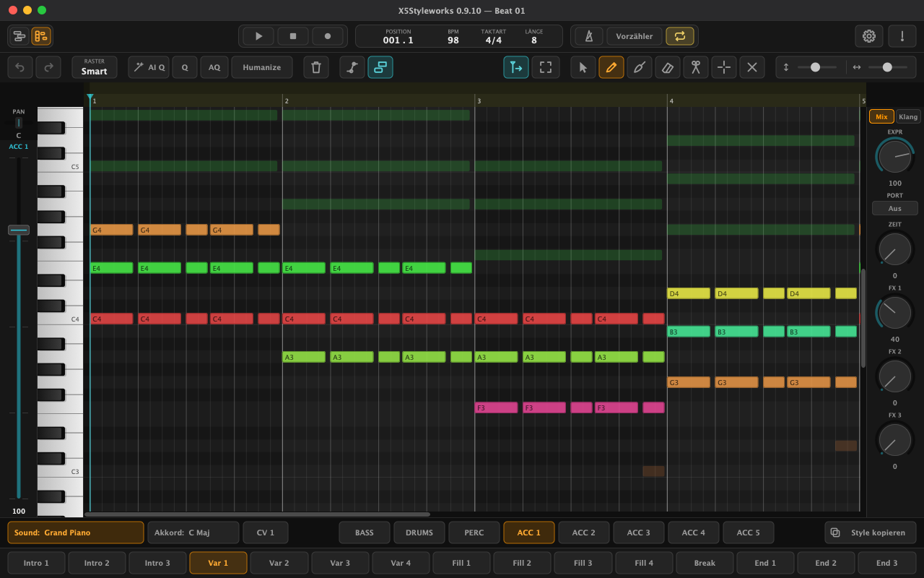Select the crosshair tool
The height and width of the screenshot is (578, 924).
click(724, 67)
